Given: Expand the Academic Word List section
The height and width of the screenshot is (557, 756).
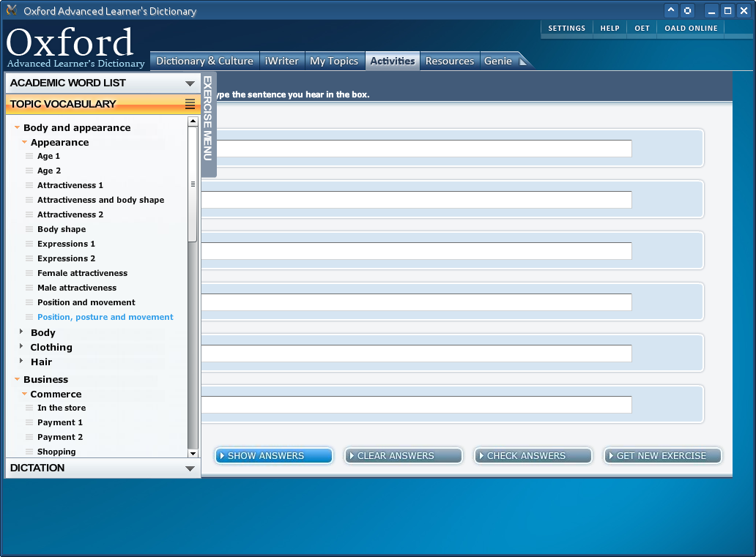Looking at the screenshot, I should click(190, 83).
